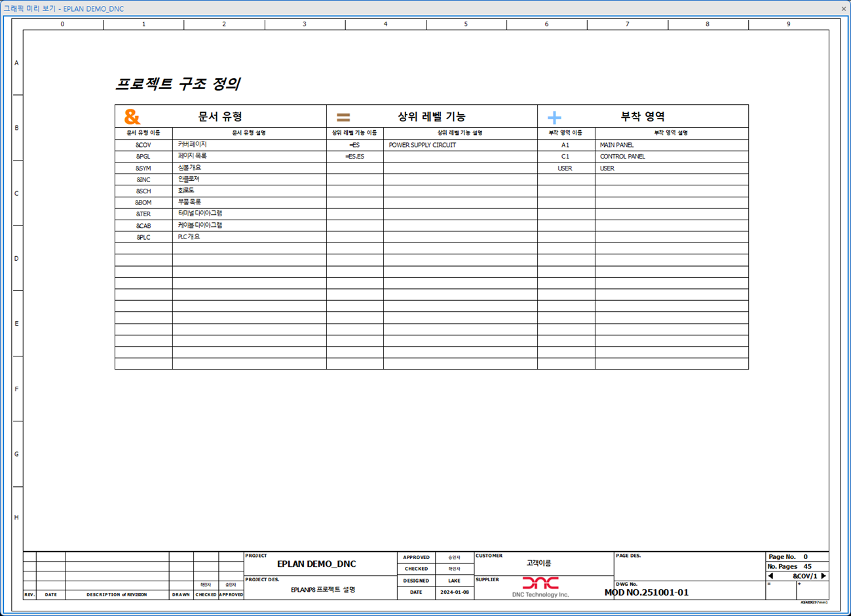This screenshot has width=851, height=616.
Task: Click the DNC Technology Inc. supplier text
Action: [540, 594]
